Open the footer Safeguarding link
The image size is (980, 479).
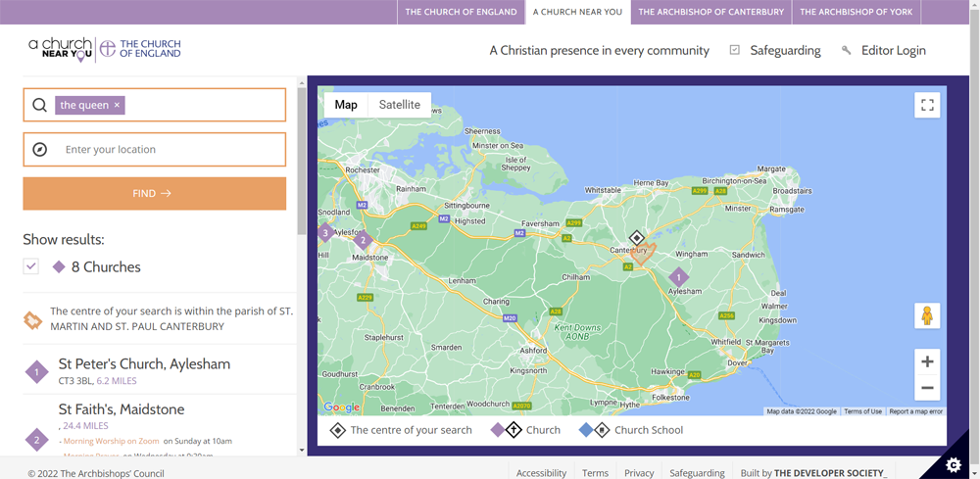[697, 473]
